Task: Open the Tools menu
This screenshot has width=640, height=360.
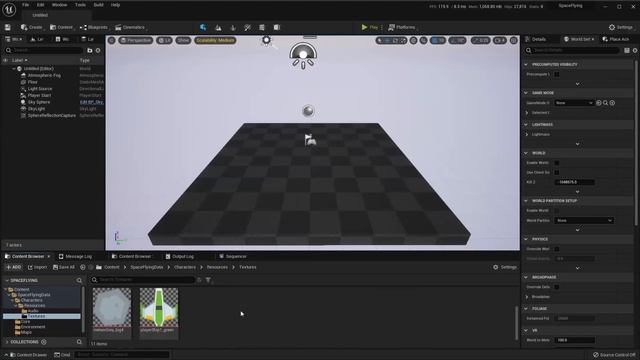Action: pos(80,5)
